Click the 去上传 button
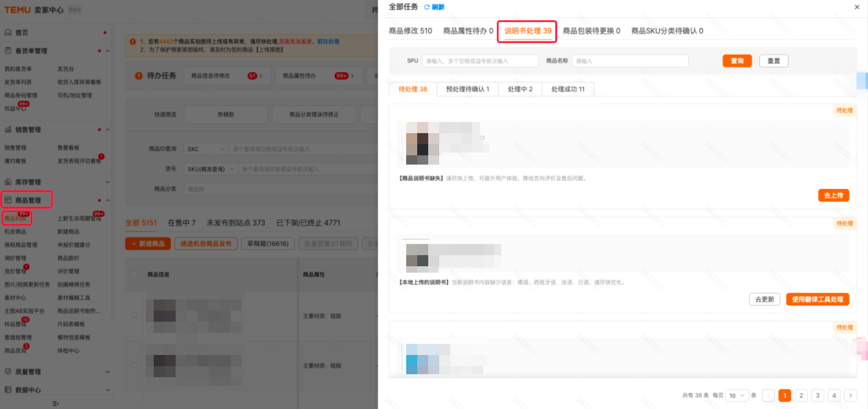The width and height of the screenshot is (868, 409). (x=833, y=196)
